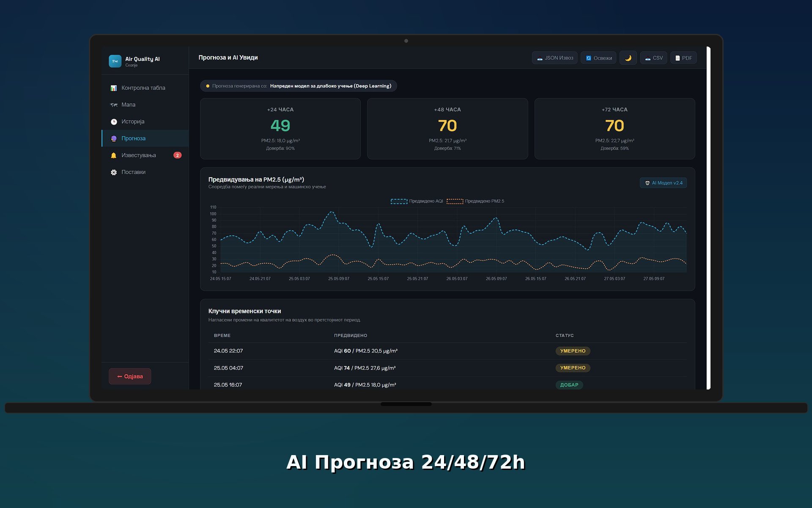Click the ДОБАР status badge
The height and width of the screenshot is (508, 812).
[x=569, y=385]
